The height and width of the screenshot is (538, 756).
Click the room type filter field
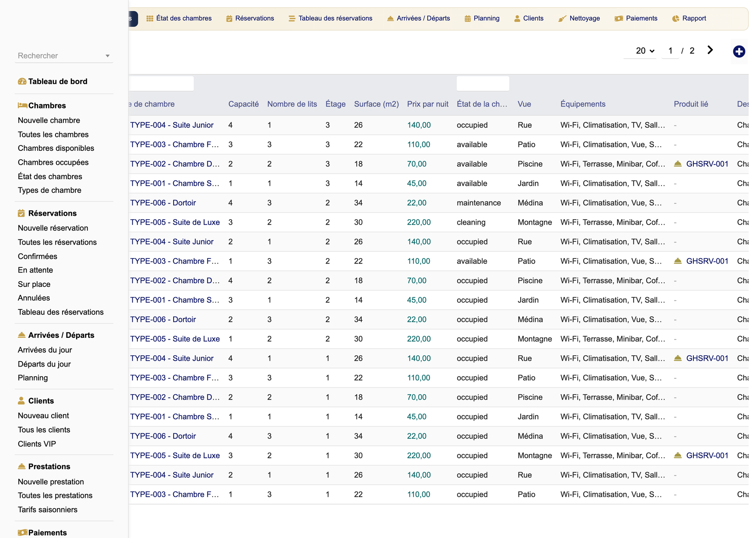(x=161, y=83)
